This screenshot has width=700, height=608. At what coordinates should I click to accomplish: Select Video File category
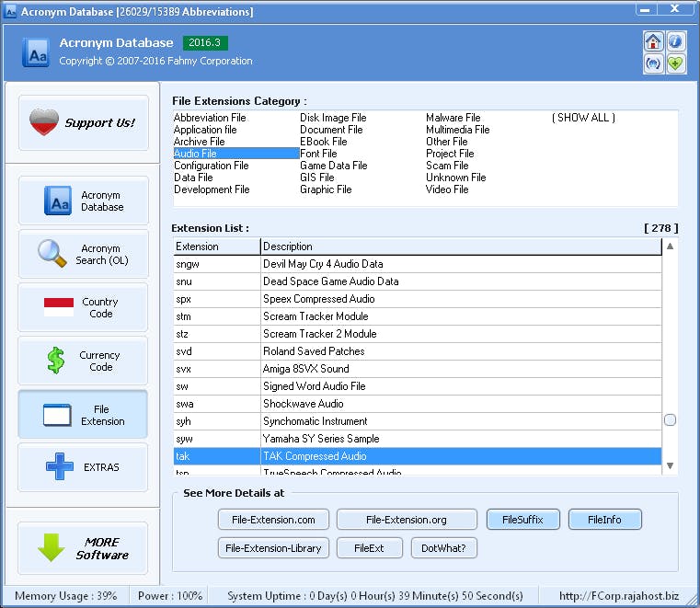(x=447, y=189)
